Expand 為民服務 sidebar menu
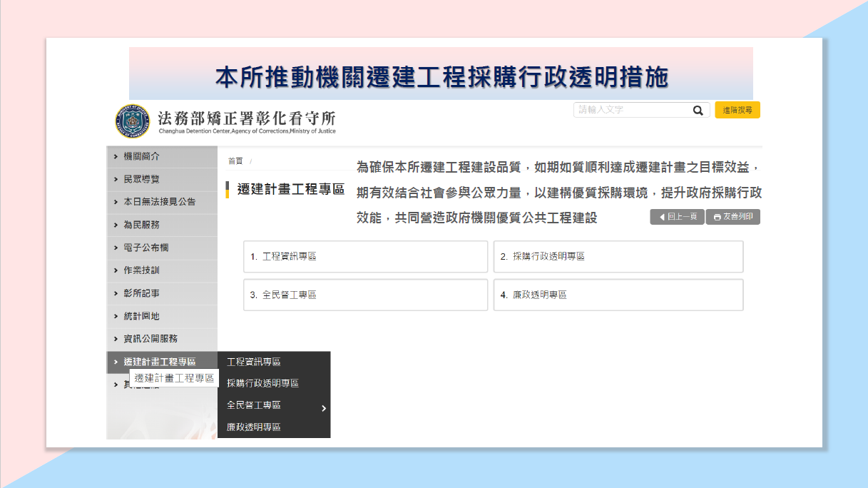 pyautogui.click(x=141, y=225)
